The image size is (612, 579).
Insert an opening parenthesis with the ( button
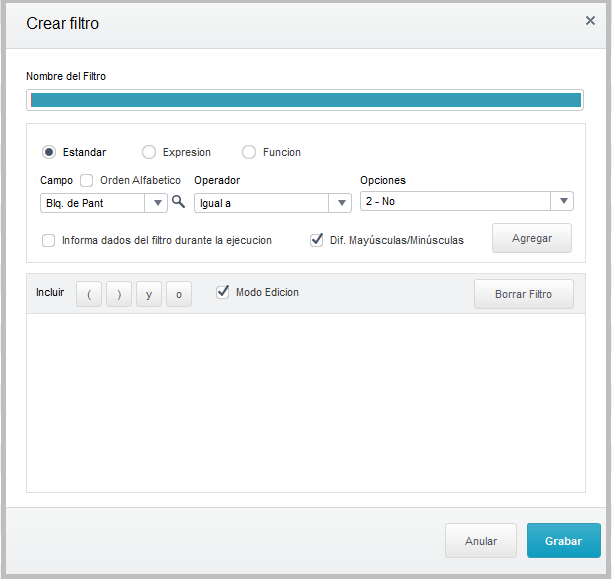(89, 294)
